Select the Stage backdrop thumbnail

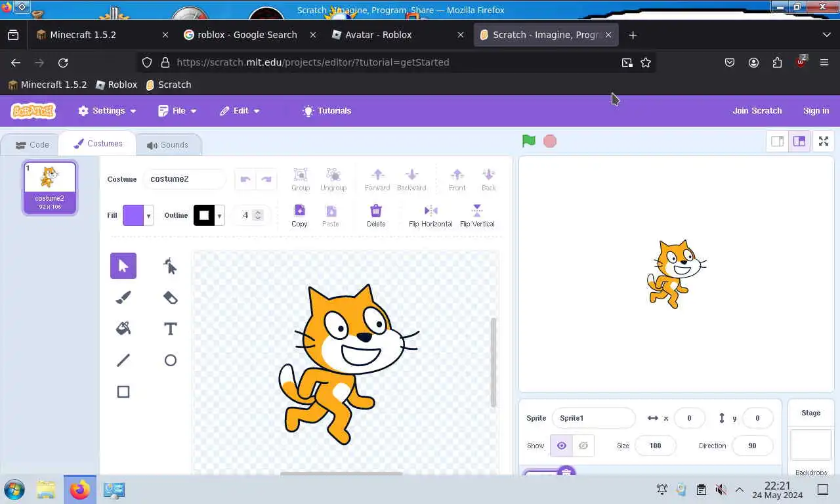811,446
